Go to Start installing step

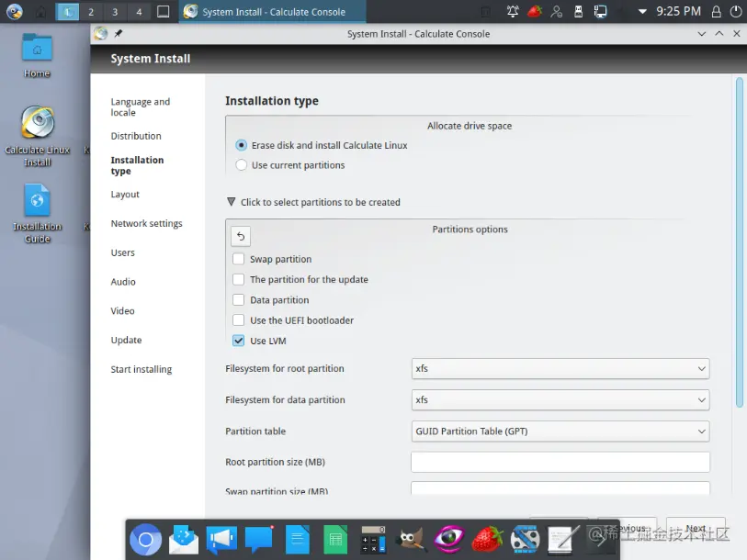coord(141,370)
